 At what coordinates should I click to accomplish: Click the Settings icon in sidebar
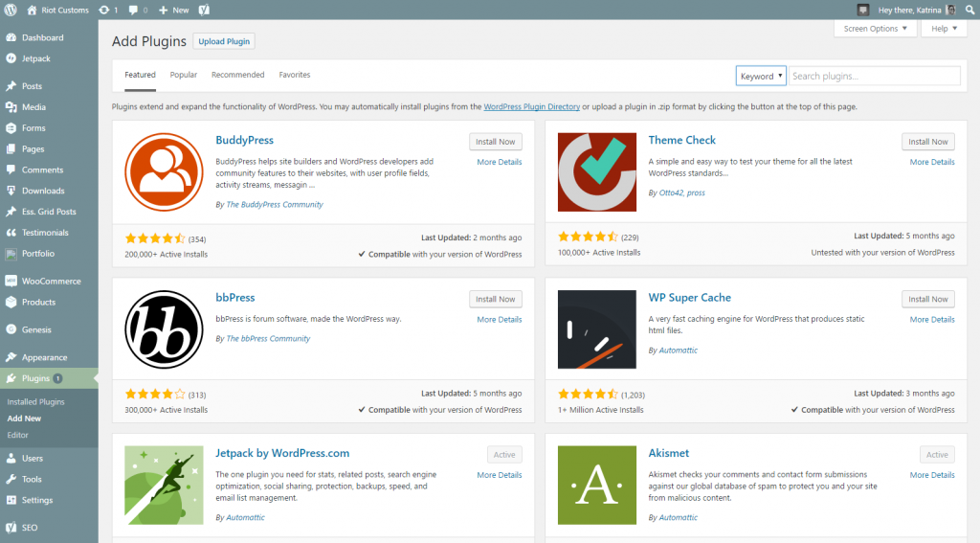coord(11,500)
